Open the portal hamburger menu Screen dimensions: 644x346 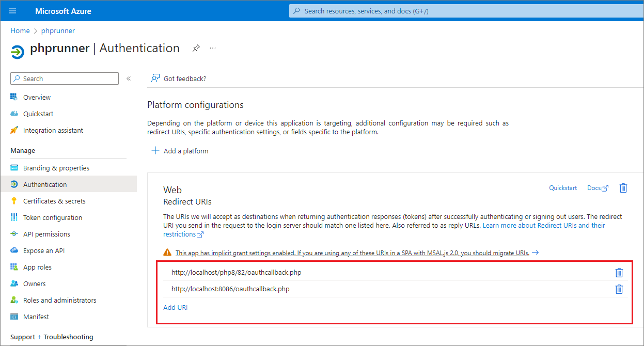12,10
